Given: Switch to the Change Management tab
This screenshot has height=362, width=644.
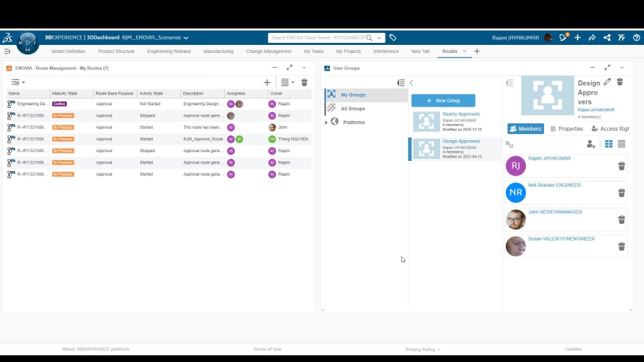Looking at the screenshot, I should [x=268, y=52].
